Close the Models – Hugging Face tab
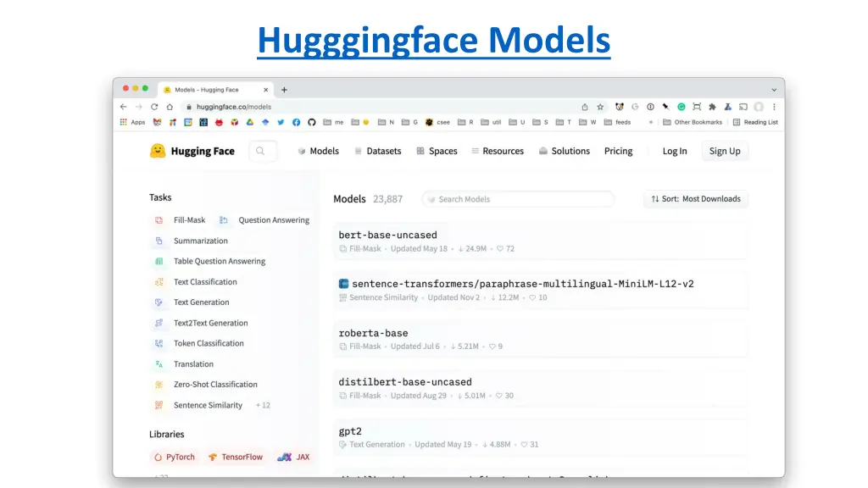Screen dimensions: 868x488 pos(265,90)
